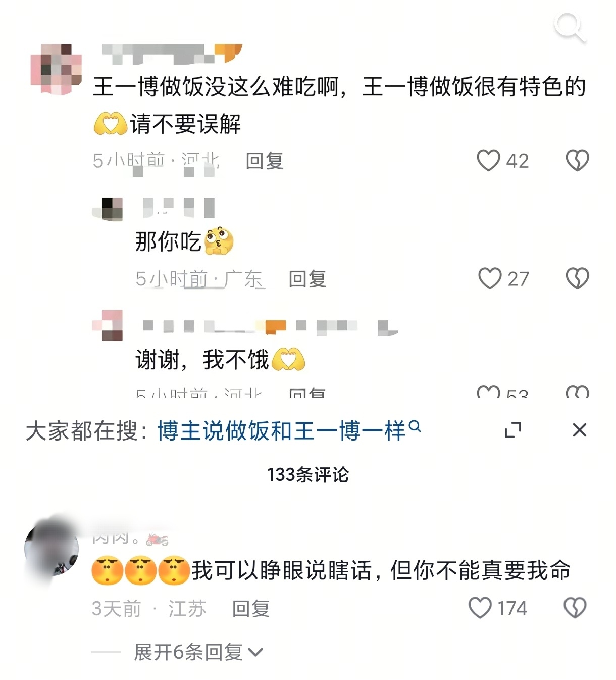616x680 pixels.
Task: Reply to the 王一博做饭 comment from 河北
Action: (x=265, y=161)
